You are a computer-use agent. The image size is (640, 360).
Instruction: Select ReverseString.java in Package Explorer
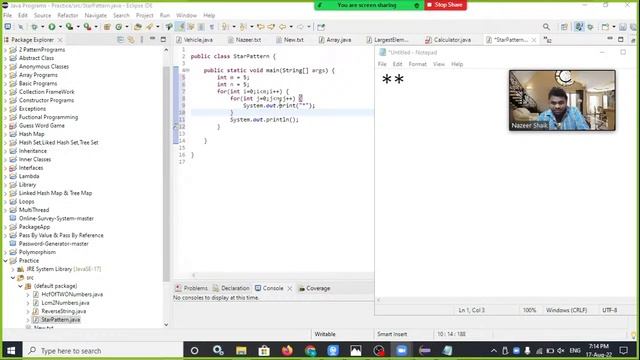[64, 311]
